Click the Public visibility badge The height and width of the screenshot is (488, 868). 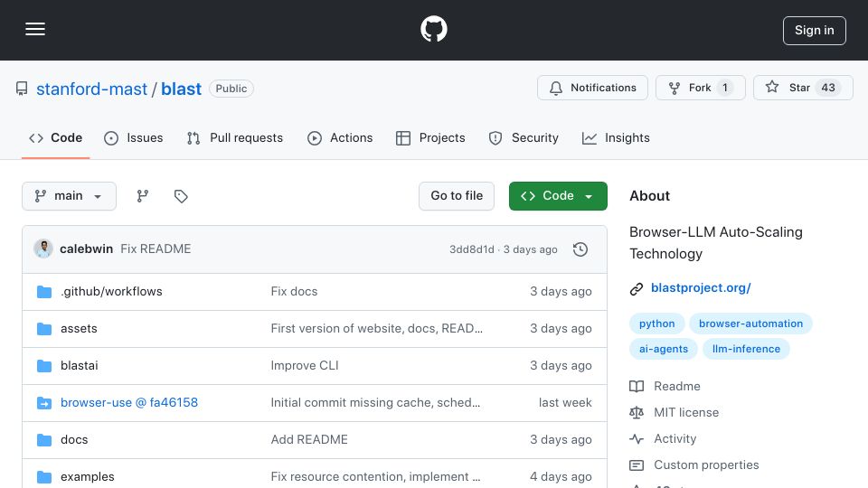click(231, 89)
